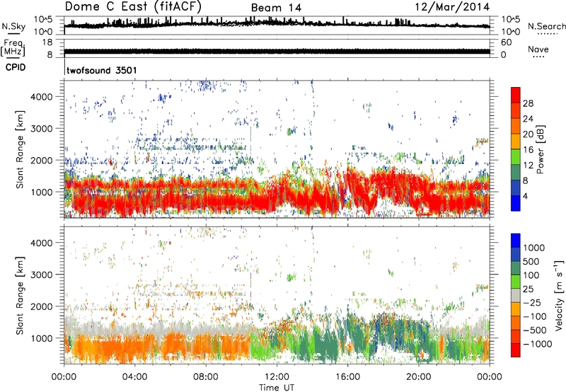Click the "twofsound 3501" text

[x=102, y=70]
